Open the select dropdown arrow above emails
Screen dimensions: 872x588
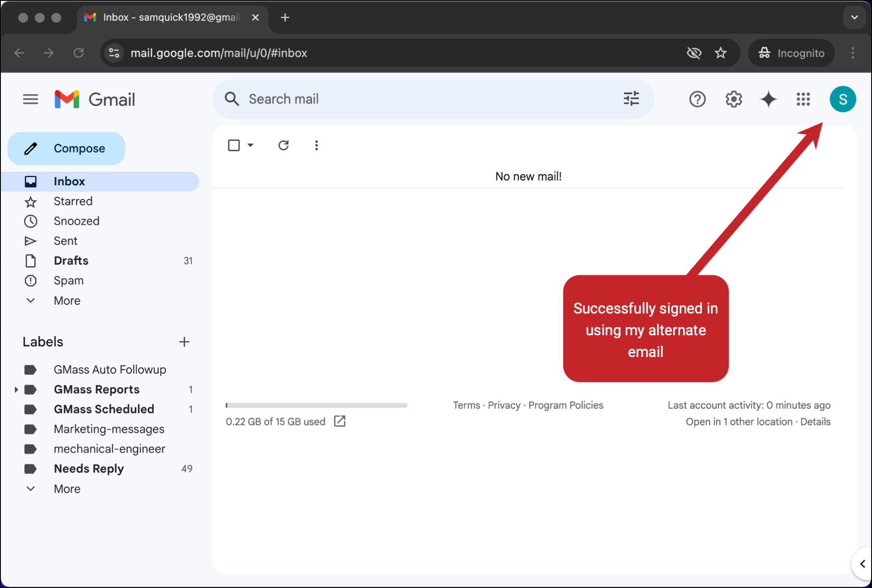250,145
